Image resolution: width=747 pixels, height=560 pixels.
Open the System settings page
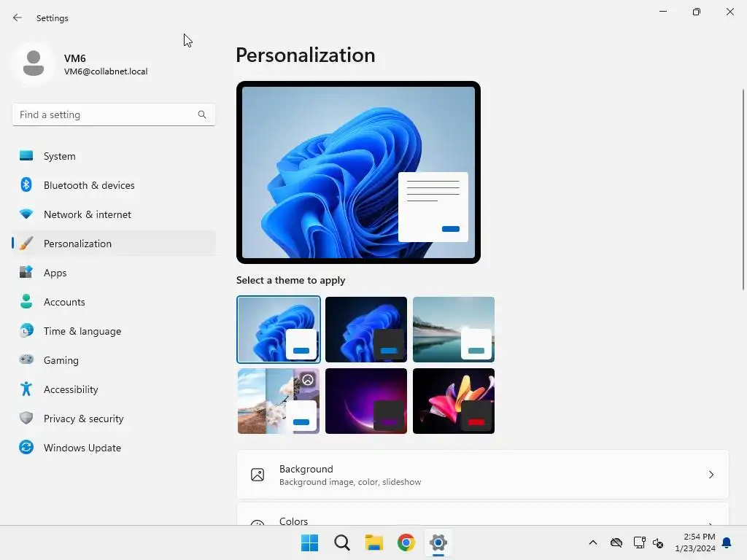[x=113, y=156]
